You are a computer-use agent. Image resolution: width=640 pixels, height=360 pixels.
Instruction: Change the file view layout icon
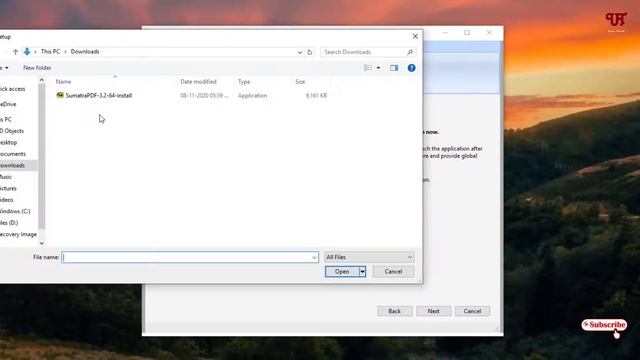368,68
